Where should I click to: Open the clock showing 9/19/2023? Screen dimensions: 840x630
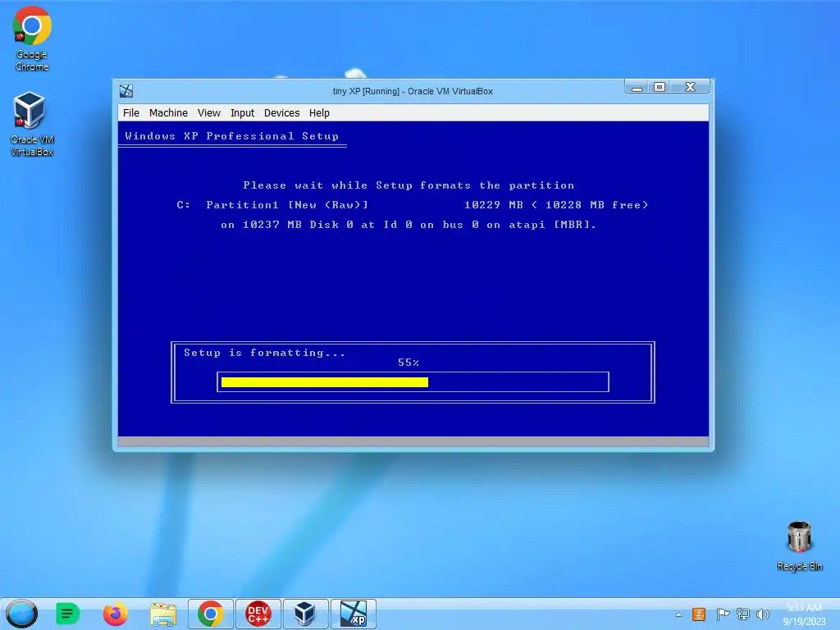click(804, 614)
